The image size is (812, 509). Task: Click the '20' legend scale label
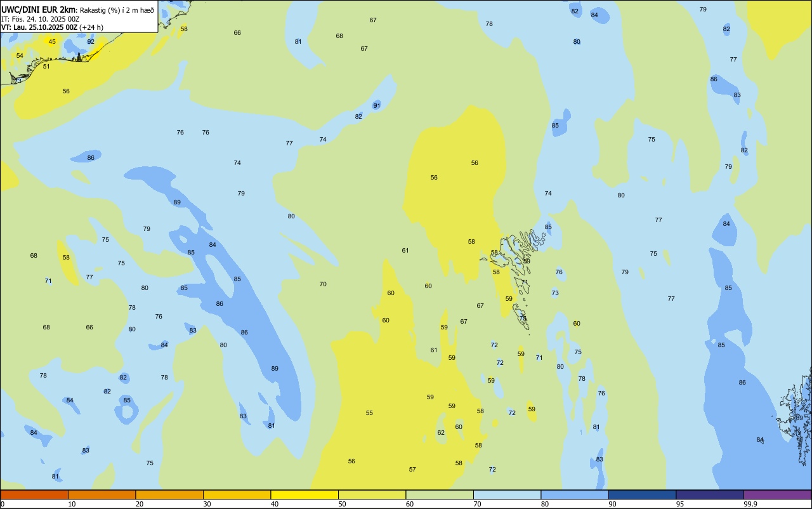tap(140, 504)
